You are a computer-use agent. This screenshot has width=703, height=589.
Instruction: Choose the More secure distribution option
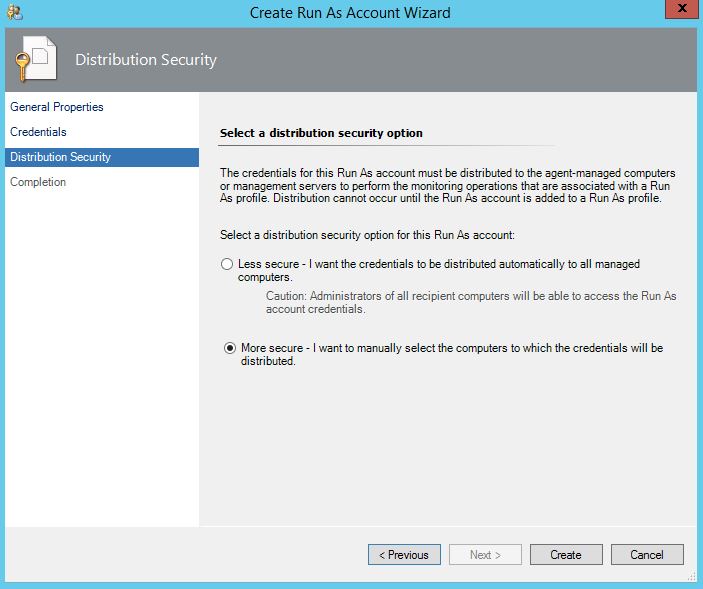click(x=228, y=348)
